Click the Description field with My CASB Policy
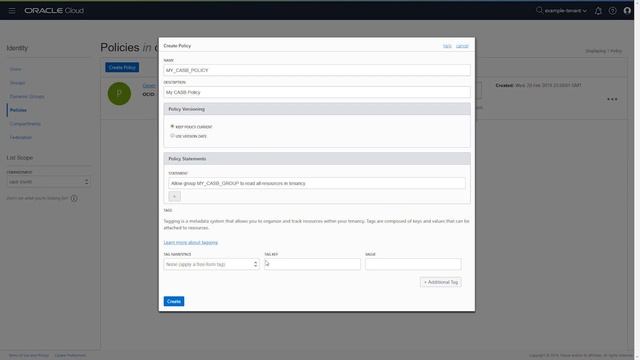Viewport: 640px width, 360px height. [x=317, y=92]
